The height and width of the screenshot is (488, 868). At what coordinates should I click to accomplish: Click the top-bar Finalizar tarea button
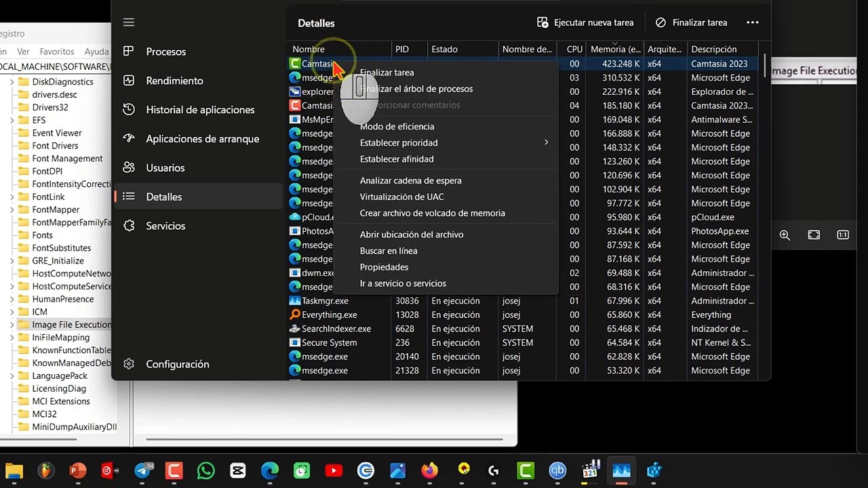tap(692, 22)
